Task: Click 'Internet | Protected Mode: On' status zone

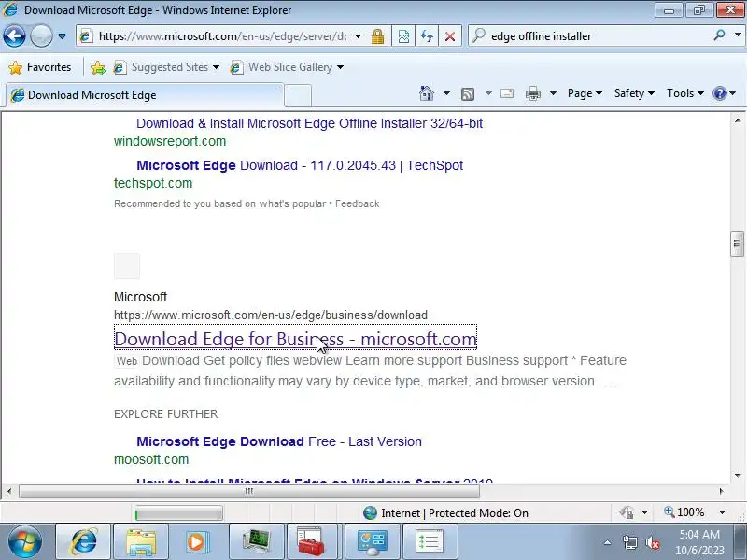Action: click(446, 512)
